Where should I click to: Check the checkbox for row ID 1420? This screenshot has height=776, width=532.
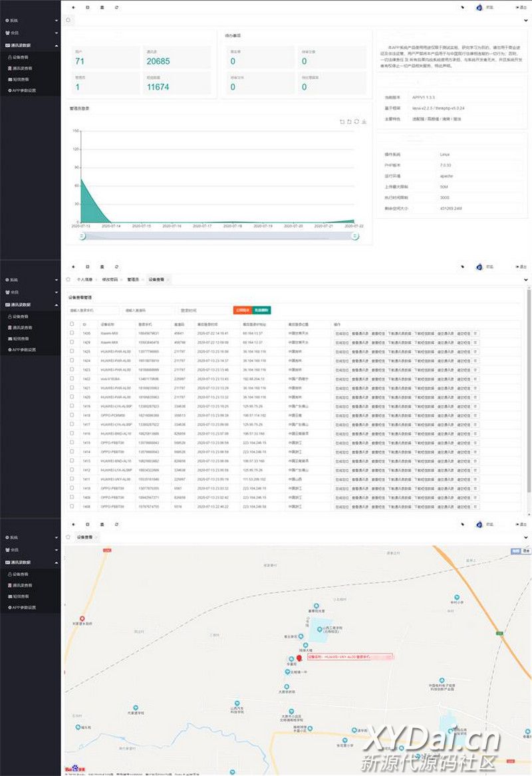(72, 396)
